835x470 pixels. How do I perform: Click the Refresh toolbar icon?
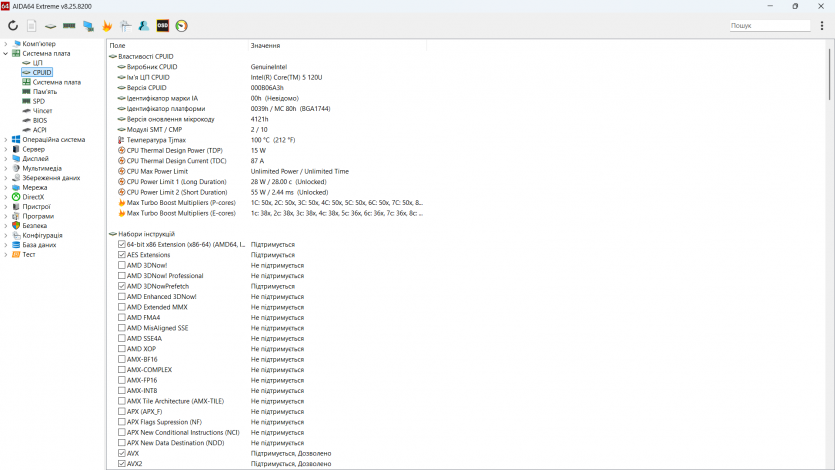tap(13, 26)
